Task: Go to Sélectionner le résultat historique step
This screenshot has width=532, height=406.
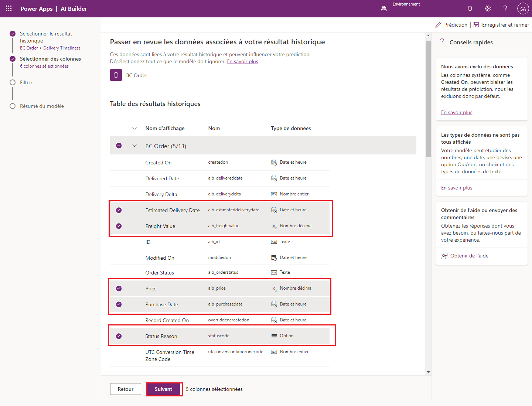Action: click(46, 37)
